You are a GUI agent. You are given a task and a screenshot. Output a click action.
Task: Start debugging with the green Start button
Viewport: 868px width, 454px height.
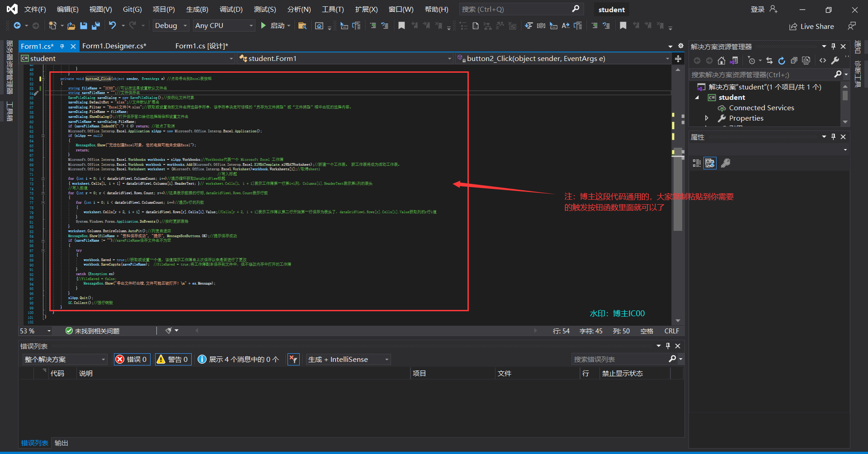(264, 26)
